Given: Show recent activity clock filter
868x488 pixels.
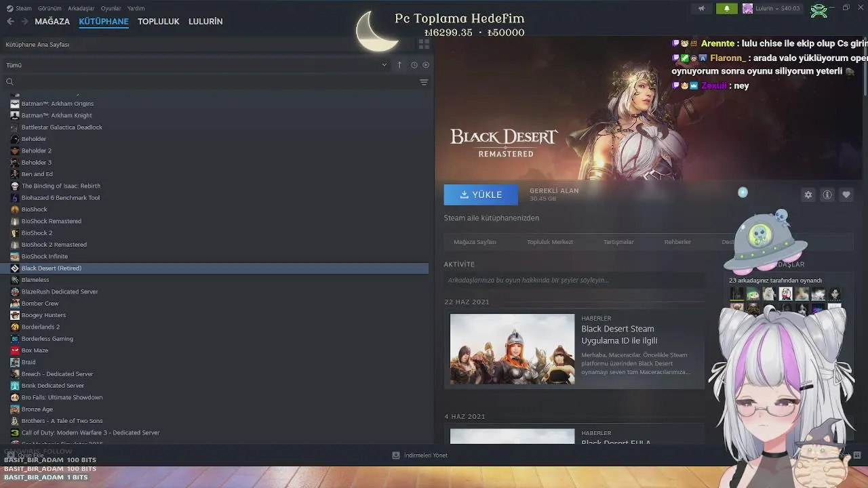Looking at the screenshot, I should click(x=414, y=65).
